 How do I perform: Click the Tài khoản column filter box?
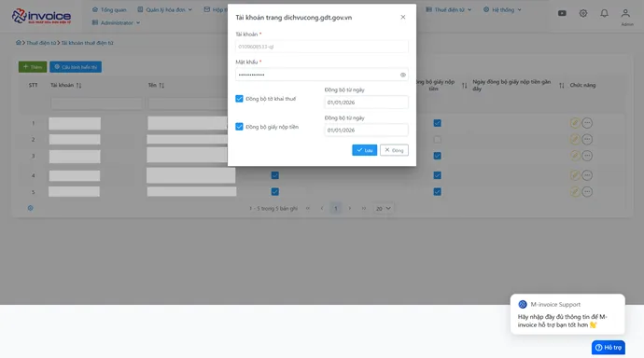pyautogui.click(x=96, y=103)
